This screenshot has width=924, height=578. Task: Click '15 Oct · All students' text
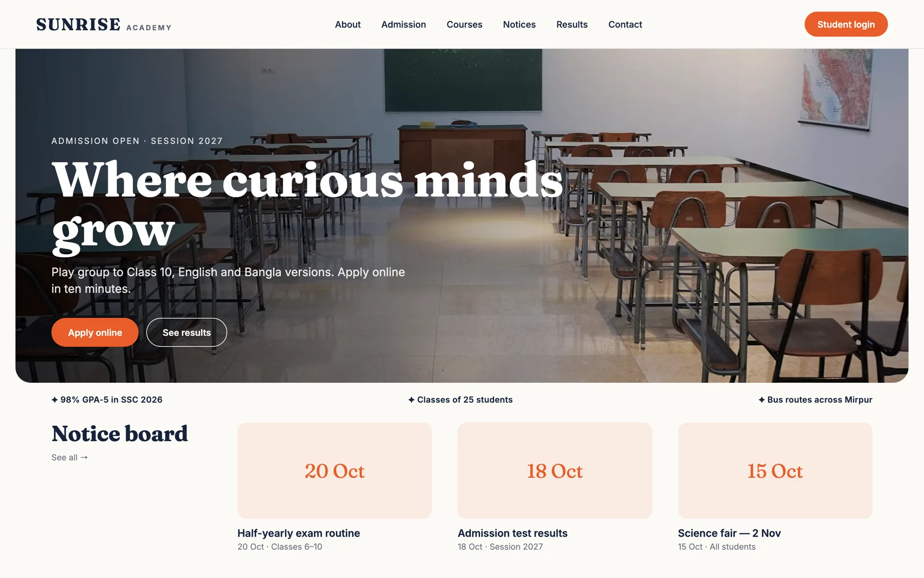click(x=717, y=547)
